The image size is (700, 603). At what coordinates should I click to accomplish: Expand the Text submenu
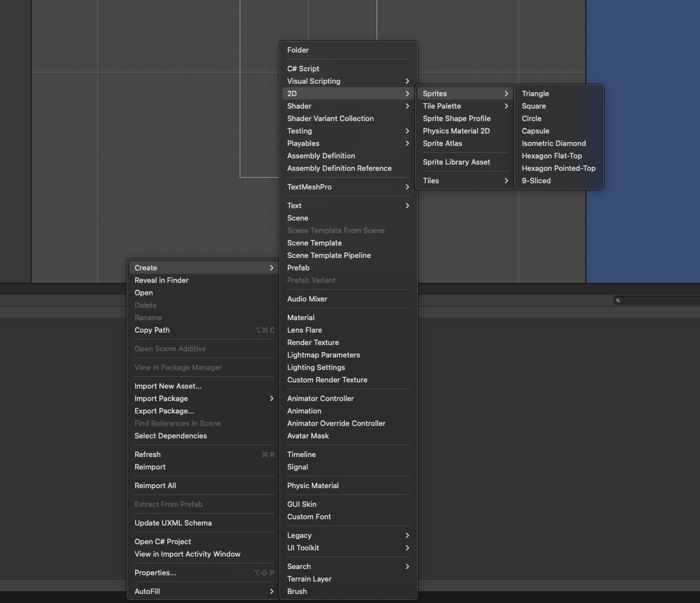tap(348, 205)
